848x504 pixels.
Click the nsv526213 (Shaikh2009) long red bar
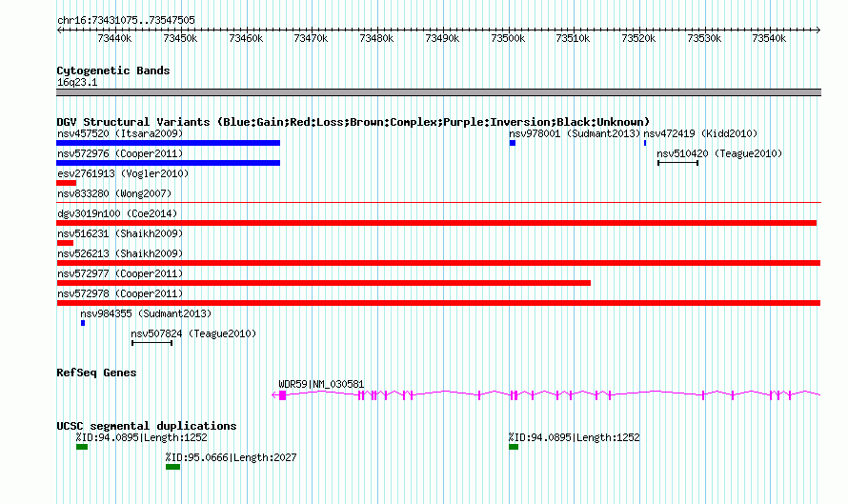tap(438, 263)
